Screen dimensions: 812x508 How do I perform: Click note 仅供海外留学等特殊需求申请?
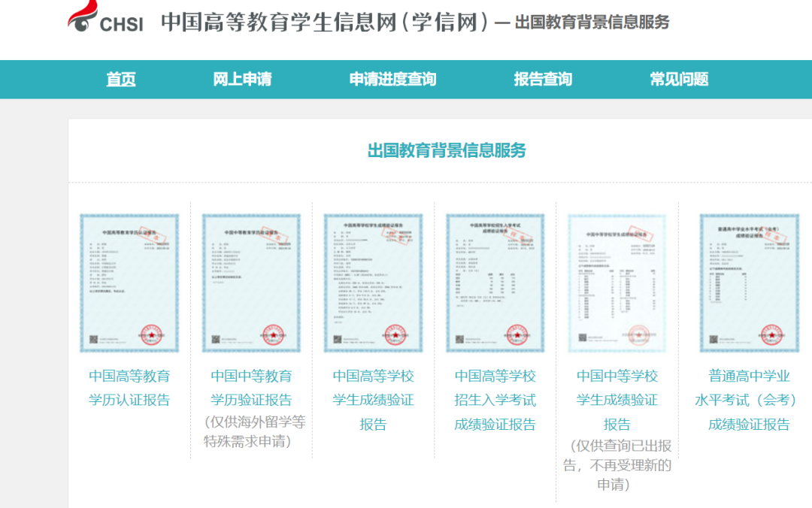254,431
